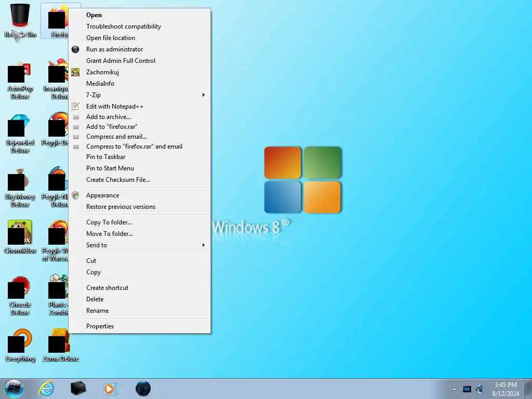Choose Copy from context menu
Image resolution: width=532 pixels, height=399 pixels.
(140, 272)
